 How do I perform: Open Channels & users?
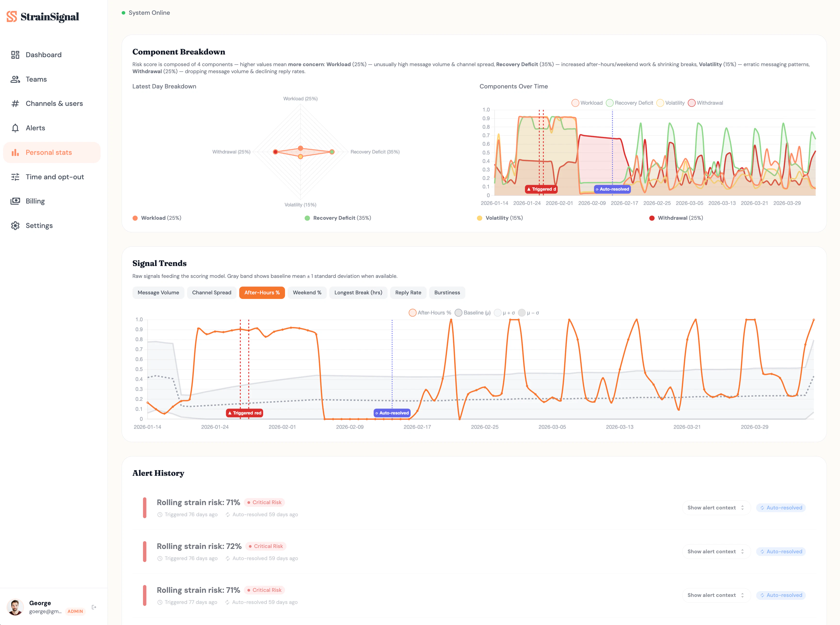[x=54, y=103]
